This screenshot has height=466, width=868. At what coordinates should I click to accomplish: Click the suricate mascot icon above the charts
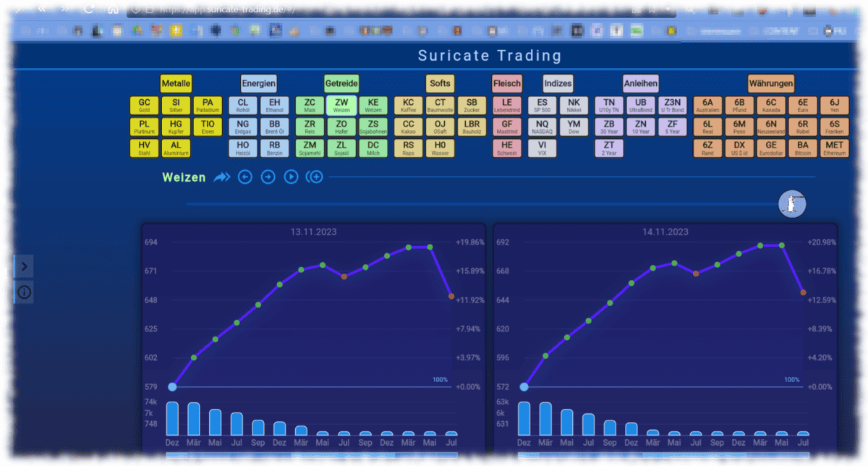coord(792,204)
